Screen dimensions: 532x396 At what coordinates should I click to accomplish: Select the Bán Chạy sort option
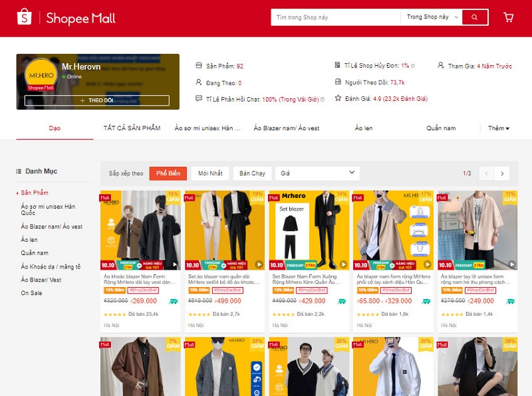click(x=252, y=173)
